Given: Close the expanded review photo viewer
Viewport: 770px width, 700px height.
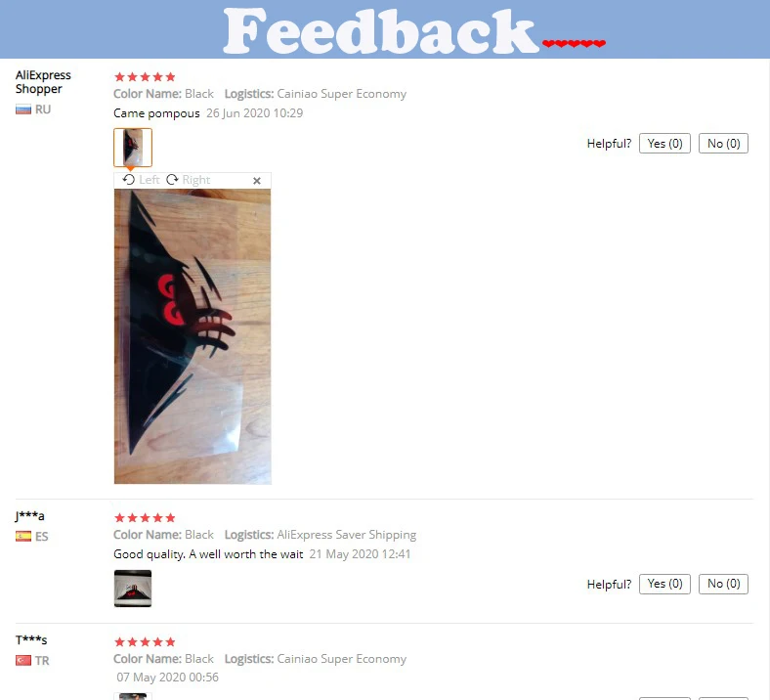Looking at the screenshot, I should 257,181.
